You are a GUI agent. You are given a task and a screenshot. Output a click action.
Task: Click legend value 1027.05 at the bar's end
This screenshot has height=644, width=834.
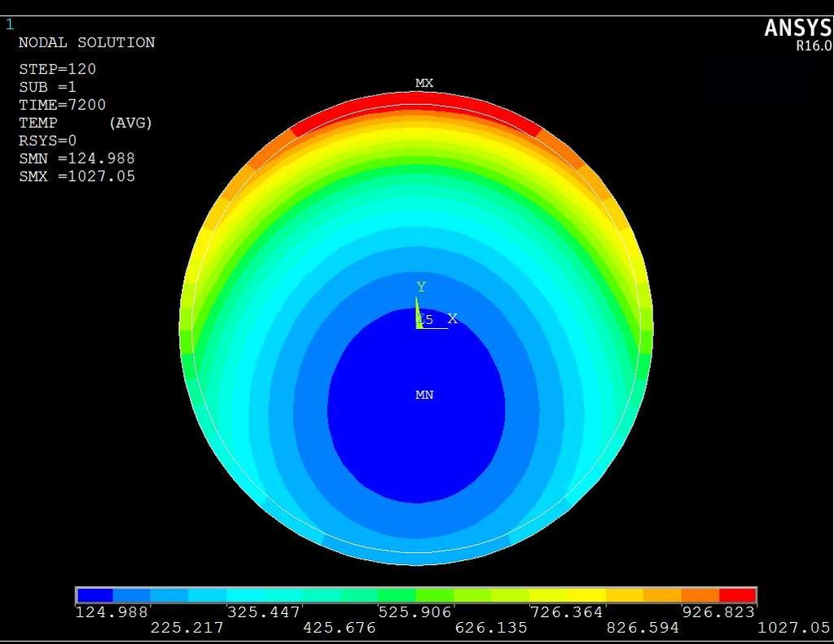pos(793,628)
